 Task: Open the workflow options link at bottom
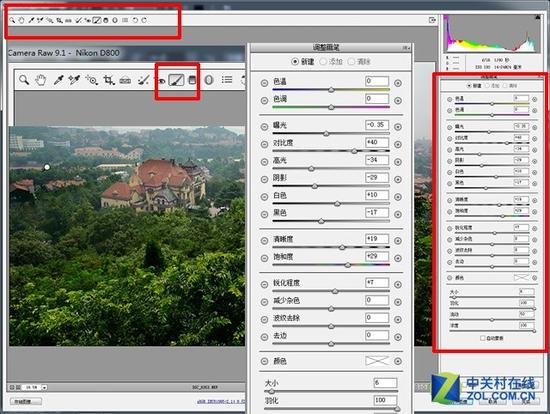221,401
